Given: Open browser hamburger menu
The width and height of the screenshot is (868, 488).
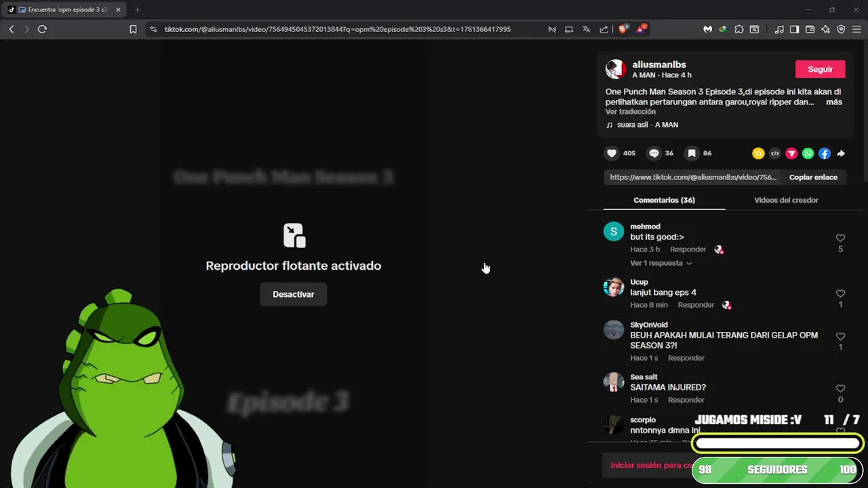Looking at the screenshot, I should [856, 29].
